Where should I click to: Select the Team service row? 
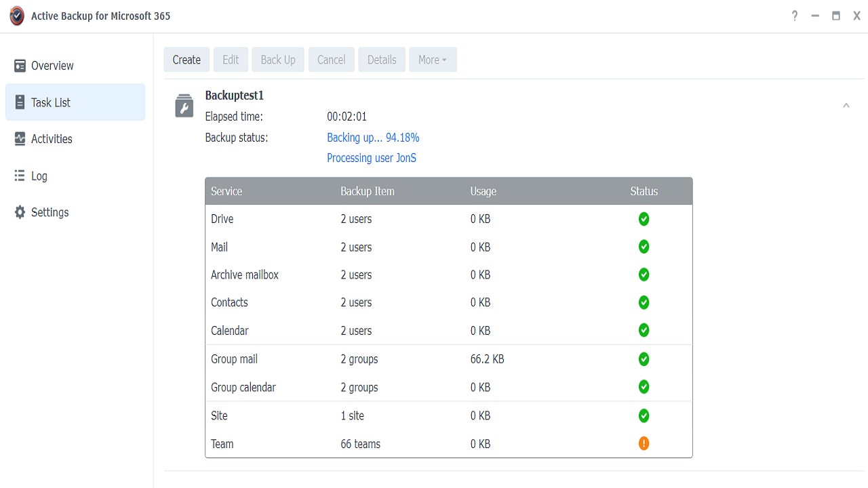448,443
